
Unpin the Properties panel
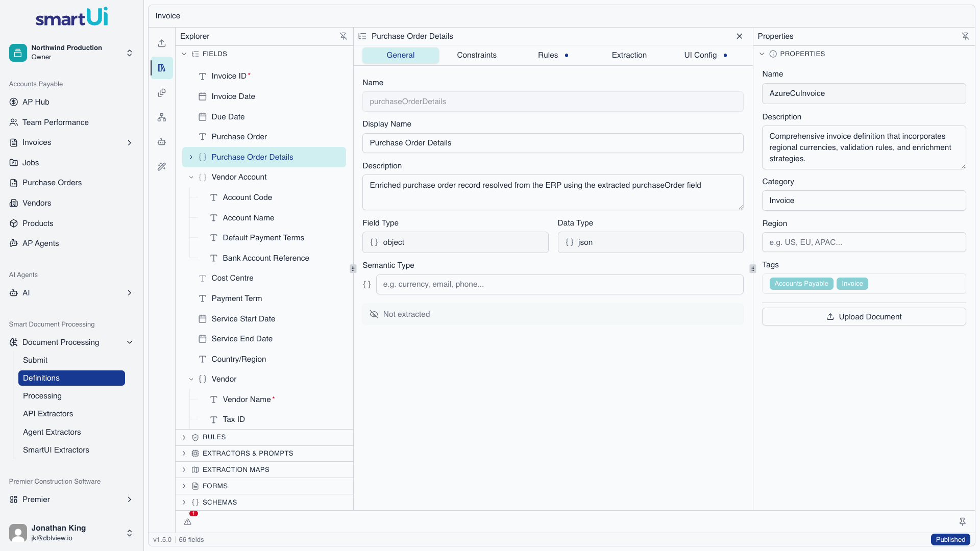click(x=965, y=36)
